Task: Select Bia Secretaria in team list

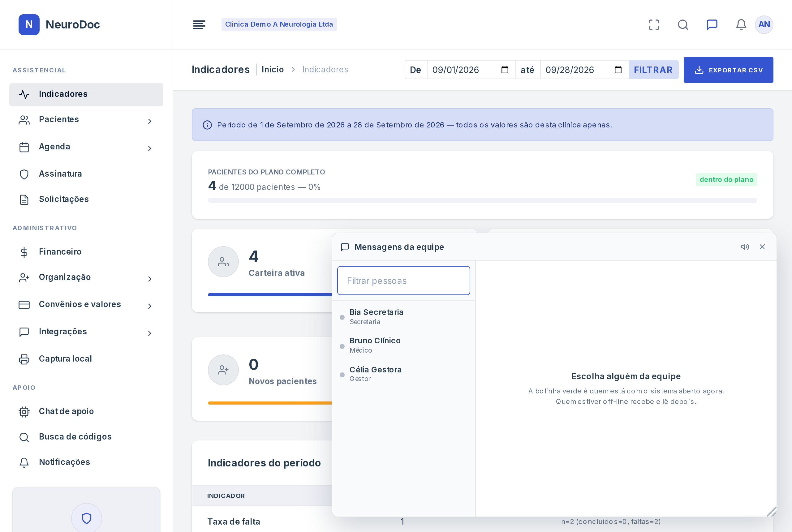Action: (403, 316)
